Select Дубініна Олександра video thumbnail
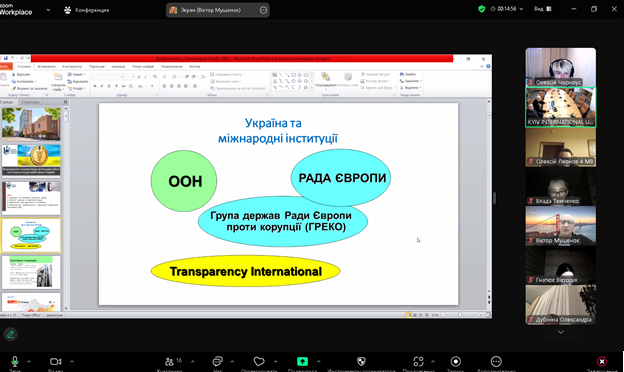Viewport: 624px width, 372px height. point(560,305)
